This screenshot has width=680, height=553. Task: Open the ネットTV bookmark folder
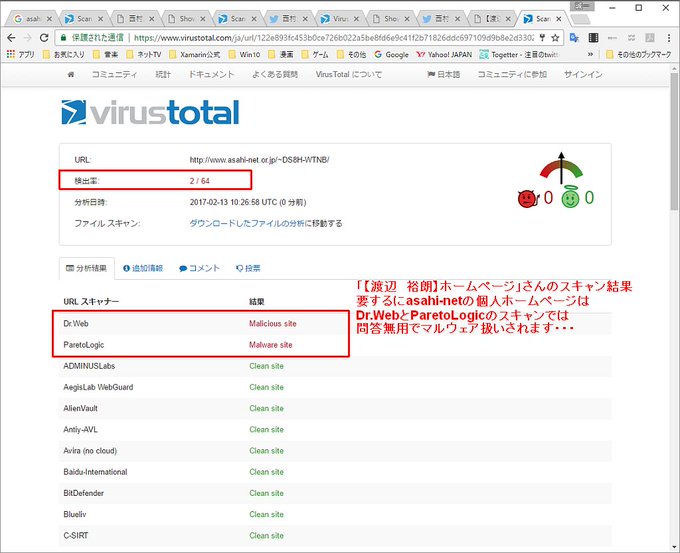click(144, 55)
